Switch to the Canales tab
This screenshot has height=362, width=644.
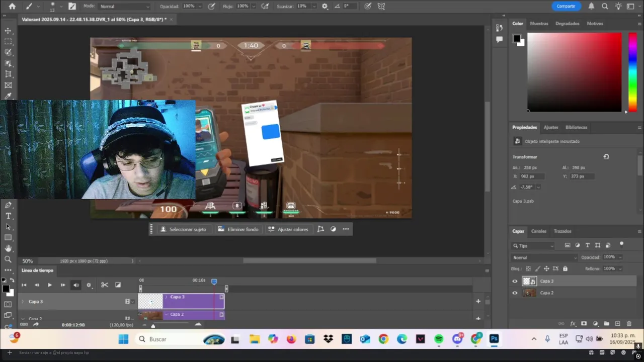coord(538,231)
